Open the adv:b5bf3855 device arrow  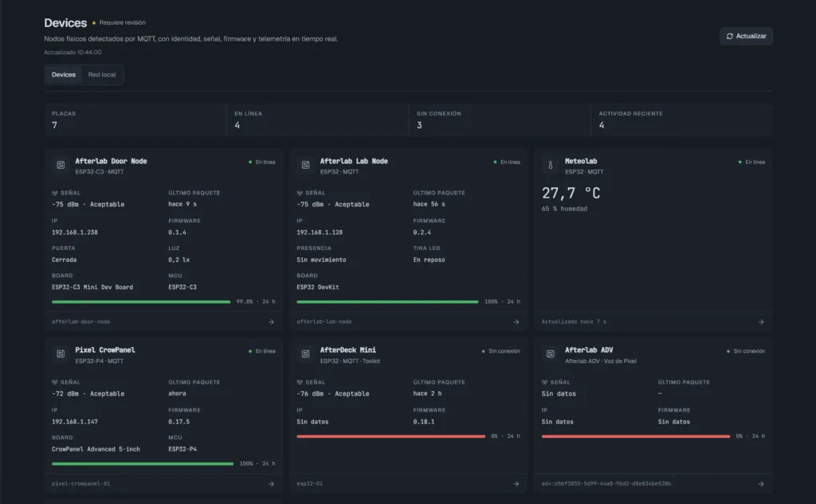[x=761, y=484]
